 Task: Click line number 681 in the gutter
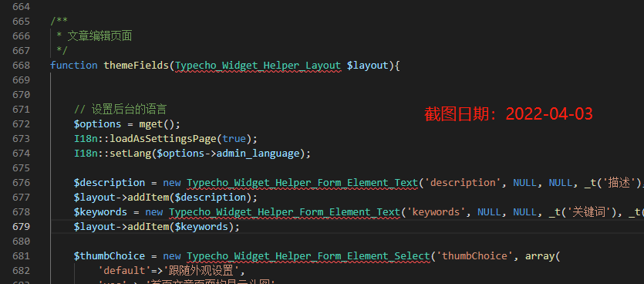click(21, 256)
